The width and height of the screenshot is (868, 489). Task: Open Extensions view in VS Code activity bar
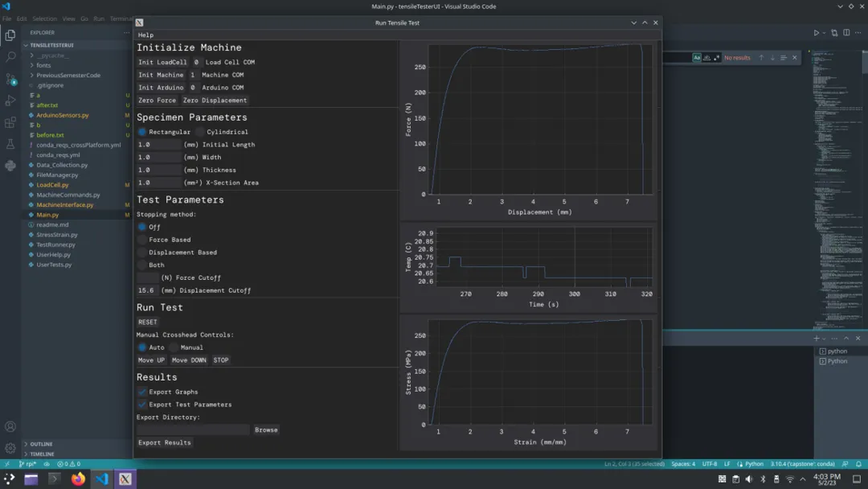10,122
